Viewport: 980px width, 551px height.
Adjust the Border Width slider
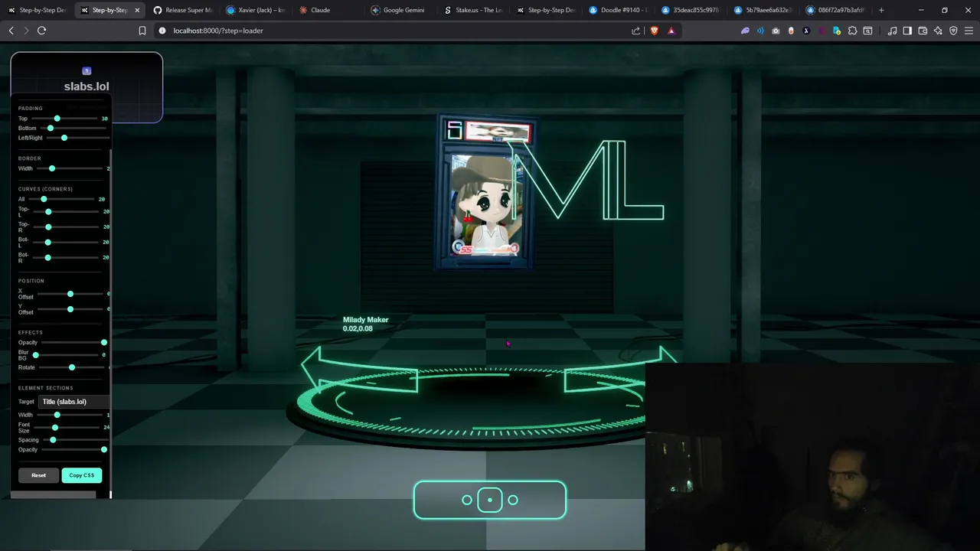[x=70, y=168]
